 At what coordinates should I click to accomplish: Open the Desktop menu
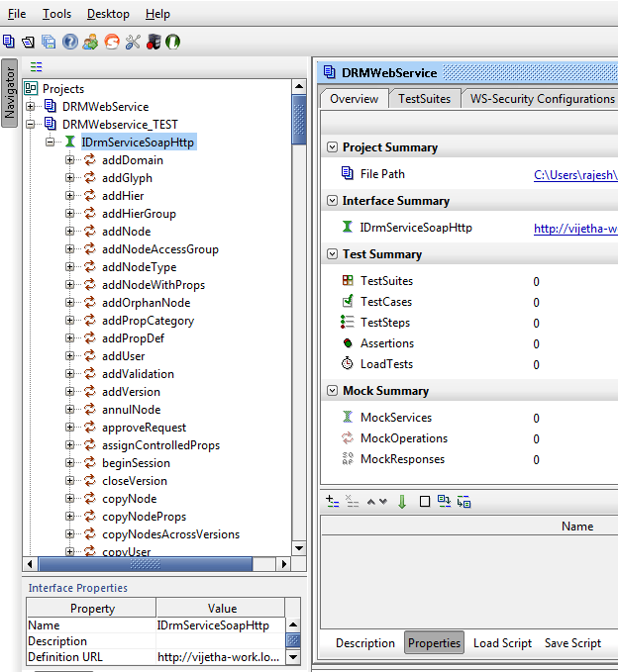point(108,14)
